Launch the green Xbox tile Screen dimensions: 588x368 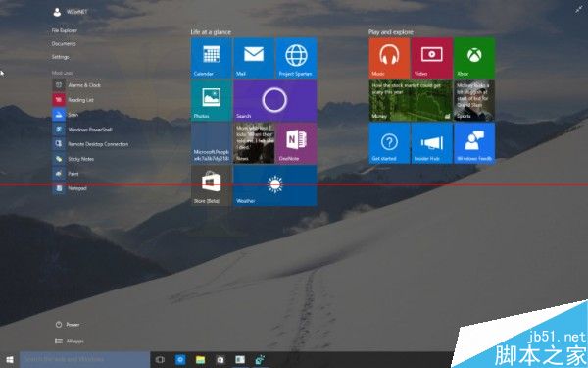click(x=474, y=58)
